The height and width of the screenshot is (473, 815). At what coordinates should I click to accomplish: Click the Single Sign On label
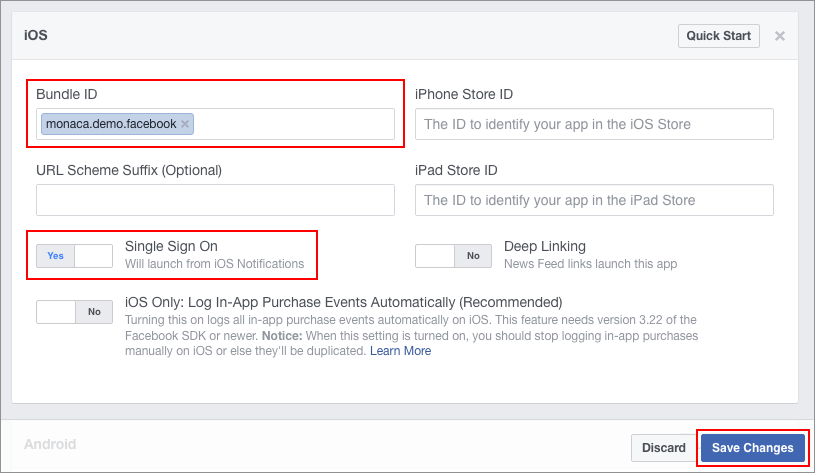point(171,246)
